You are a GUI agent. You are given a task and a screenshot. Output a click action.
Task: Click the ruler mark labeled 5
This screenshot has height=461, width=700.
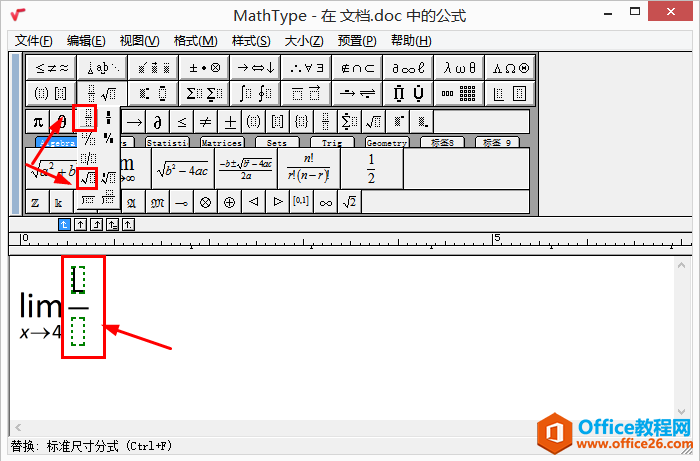(x=497, y=237)
